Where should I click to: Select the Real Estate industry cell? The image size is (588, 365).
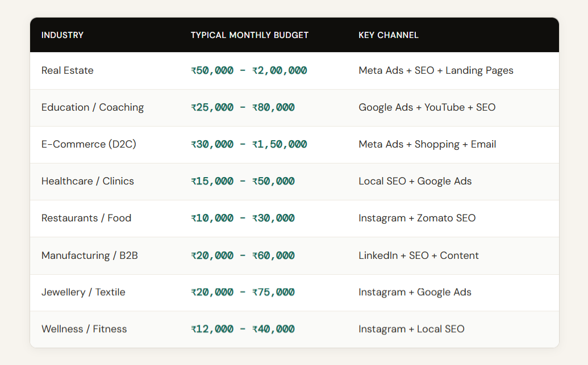tap(68, 70)
